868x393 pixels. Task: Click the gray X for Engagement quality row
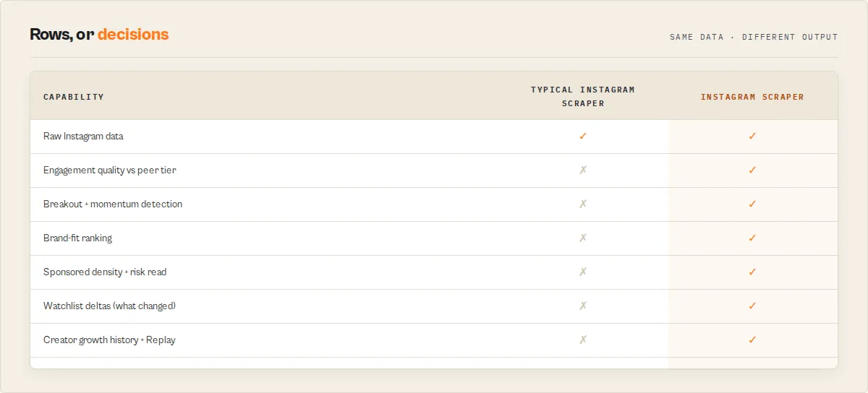(x=583, y=170)
